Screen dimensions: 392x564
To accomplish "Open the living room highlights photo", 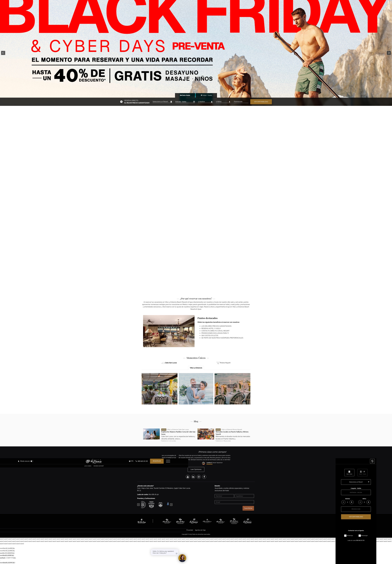I will (169, 331).
